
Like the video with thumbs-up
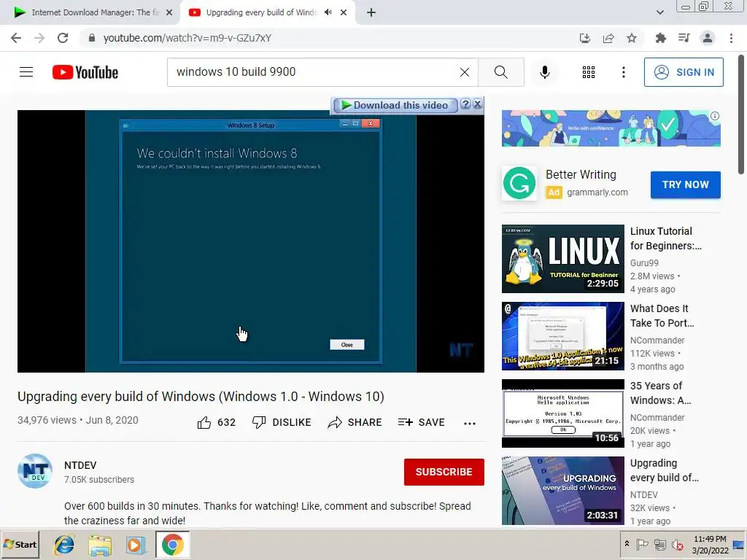pyautogui.click(x=216, y=422)
